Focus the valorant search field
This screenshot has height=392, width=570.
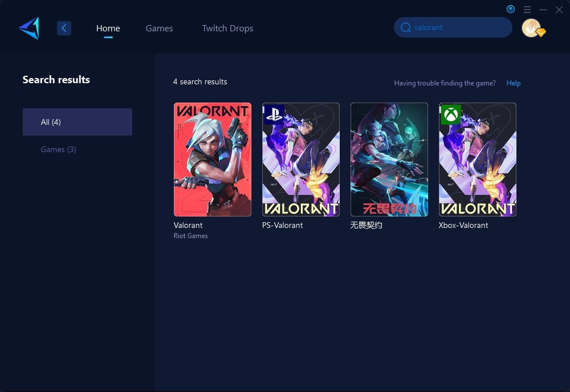point(453,27)
